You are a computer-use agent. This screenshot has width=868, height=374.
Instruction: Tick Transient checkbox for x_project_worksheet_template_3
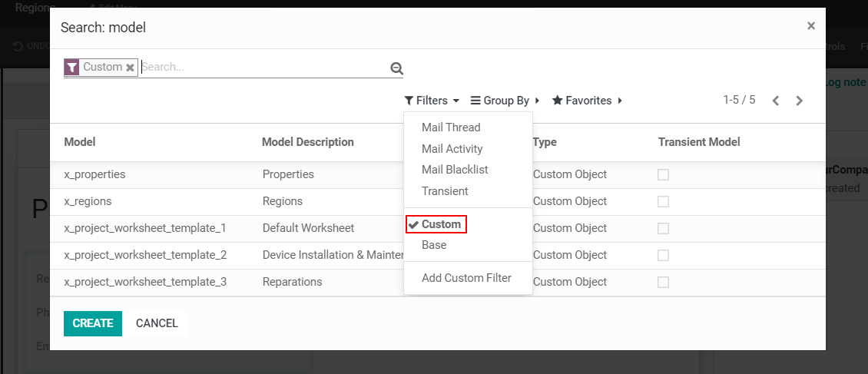pyautogui.click(x=663, y=282)
